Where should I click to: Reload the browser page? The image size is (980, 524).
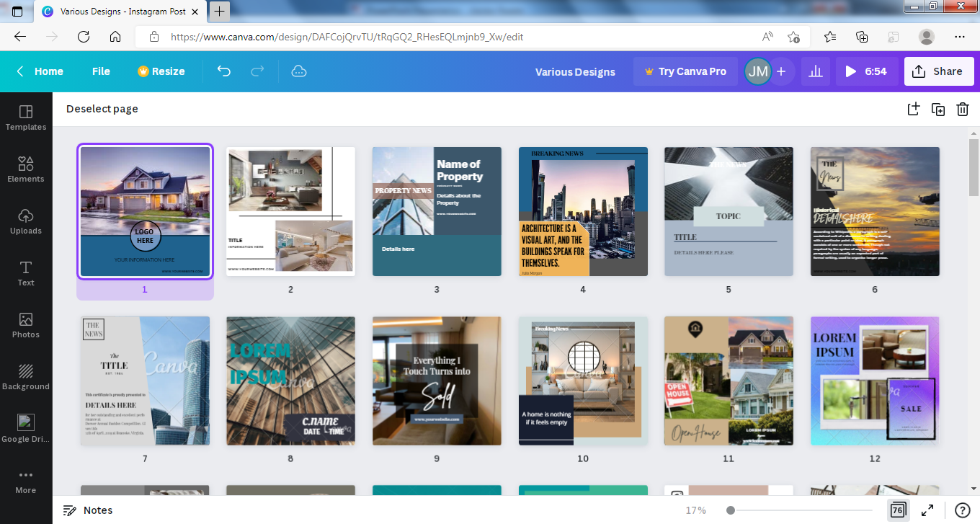pyautogui.click(x=84, y=37)
